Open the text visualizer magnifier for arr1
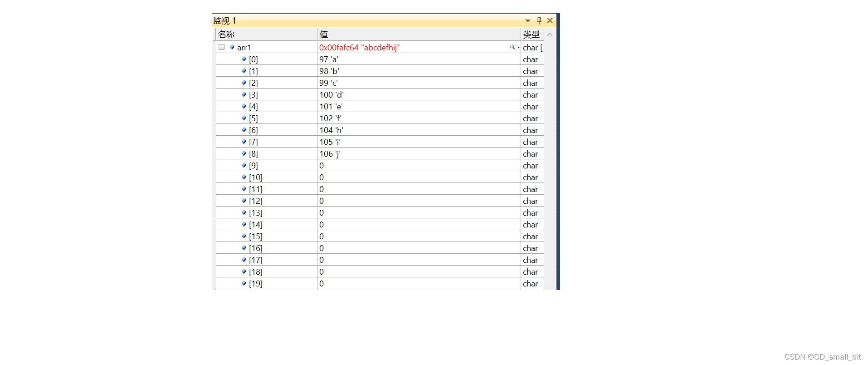 (512, 47)
